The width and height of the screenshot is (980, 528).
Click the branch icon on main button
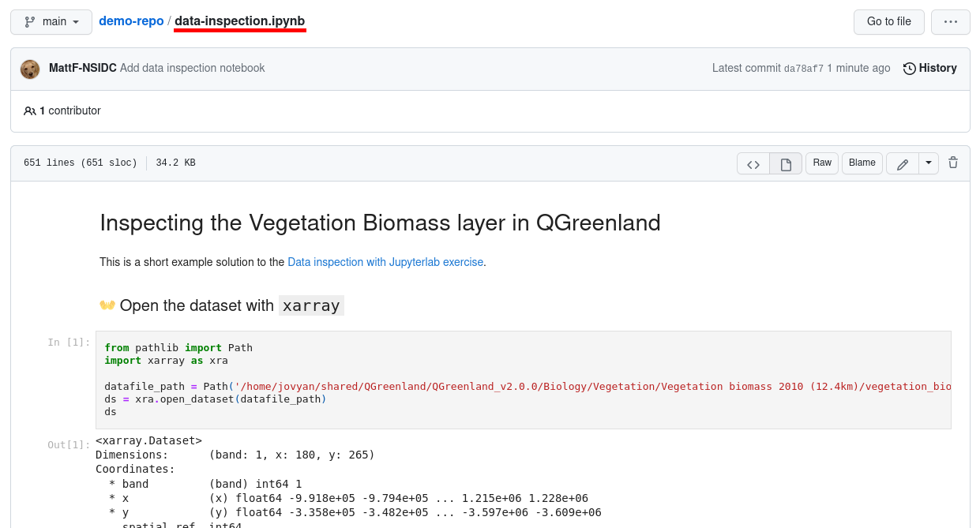pos(30,22)
